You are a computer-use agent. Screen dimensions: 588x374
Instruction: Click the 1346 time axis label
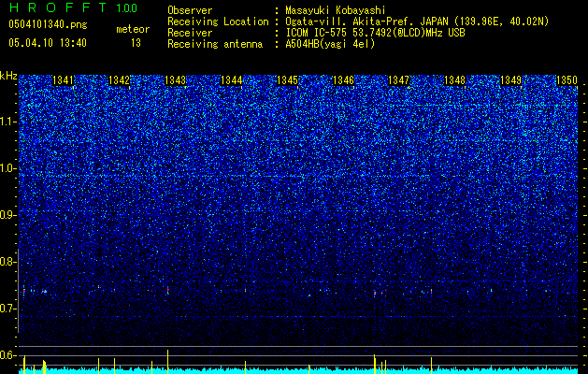tap(343, 79)
